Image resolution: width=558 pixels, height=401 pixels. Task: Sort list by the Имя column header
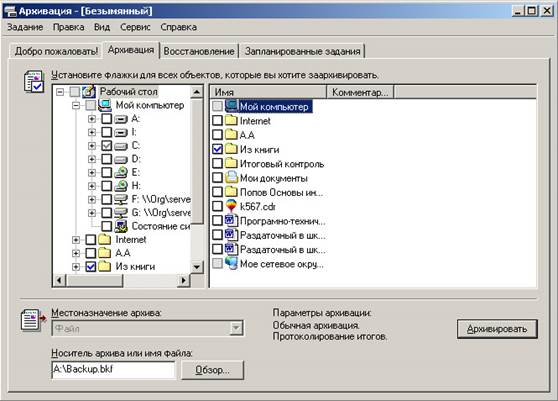(268, 92)
